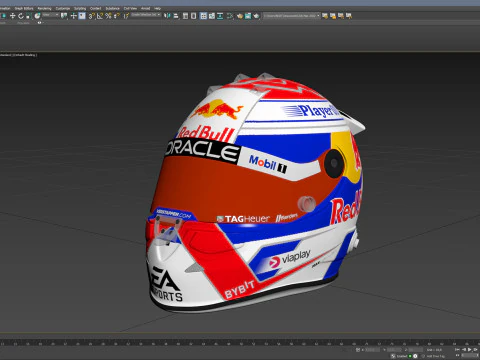This screenshot has width=480, height=360.
Task: Open the Substance menu
Action: pos(112,8)
